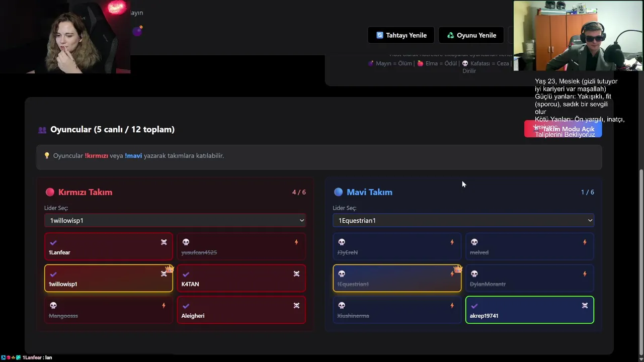
Task: Click the crown icon on 1willowisp1's card
Action: (x=170, y=269)
